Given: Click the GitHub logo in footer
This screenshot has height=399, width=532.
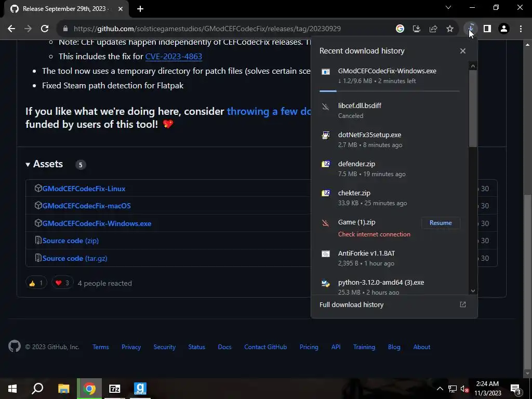Looking at the screenshot, I should tap(15, 347).
